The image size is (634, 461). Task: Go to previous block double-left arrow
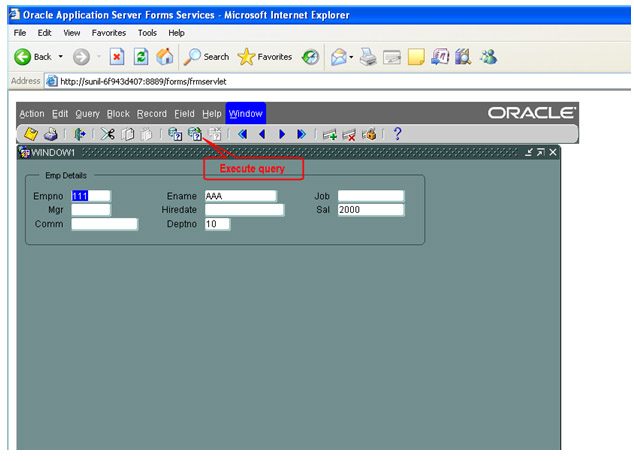point(243,134)
